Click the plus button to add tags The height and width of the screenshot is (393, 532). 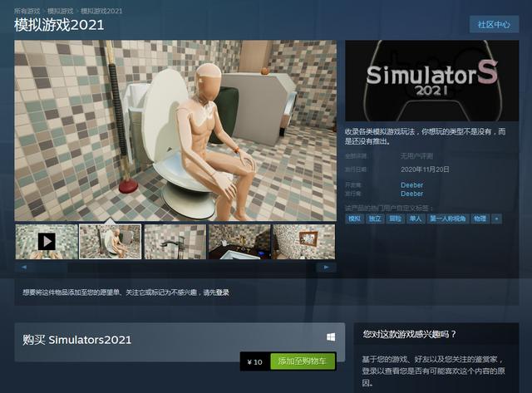point(497,219)
